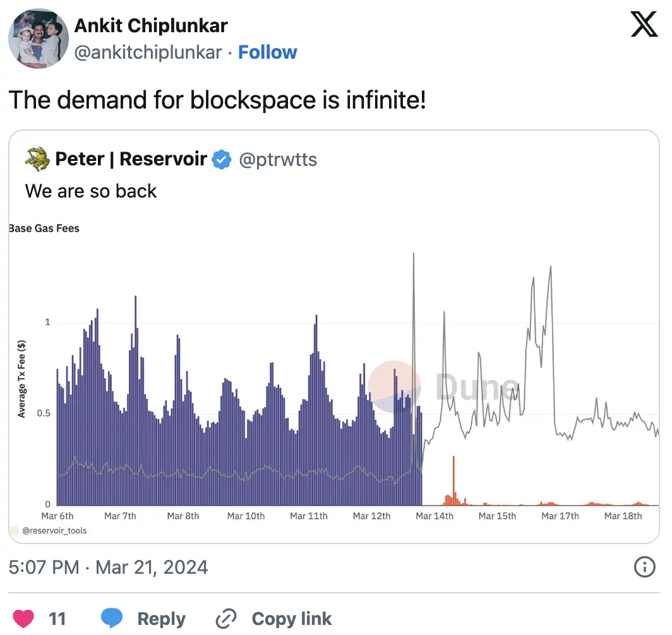Click the like count 11
The width and height of the screenshot is (672, 635).
(57, 619)
